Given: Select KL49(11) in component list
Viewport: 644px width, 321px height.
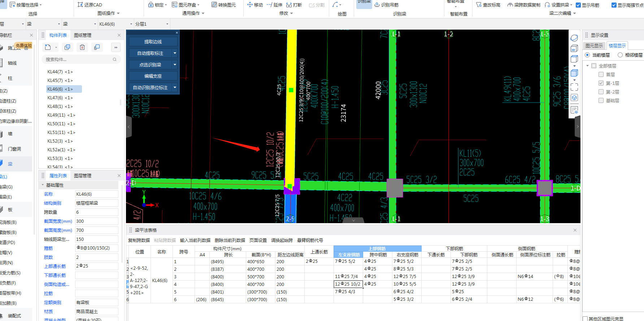Looking at the screenshot, I should [61, 115].
